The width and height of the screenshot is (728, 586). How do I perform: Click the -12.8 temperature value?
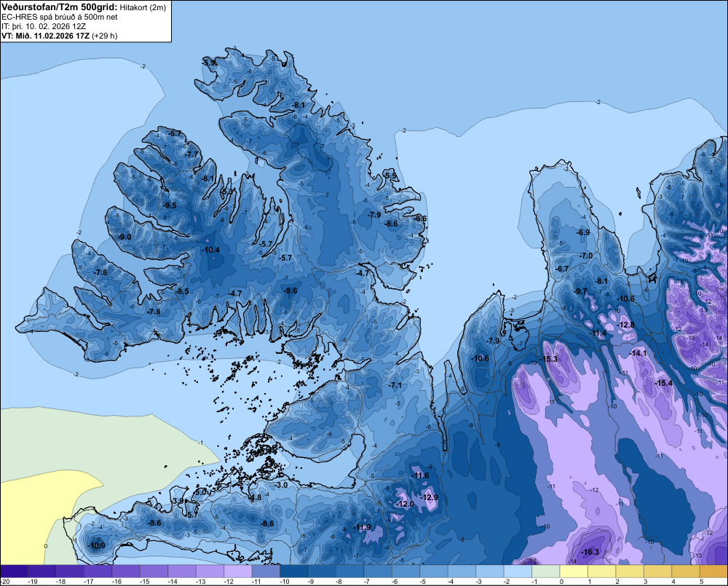tap(626, 325)
